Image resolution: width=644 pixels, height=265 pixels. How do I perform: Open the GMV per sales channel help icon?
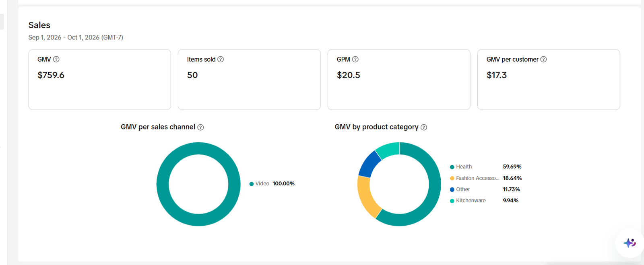tap(200, 127)
